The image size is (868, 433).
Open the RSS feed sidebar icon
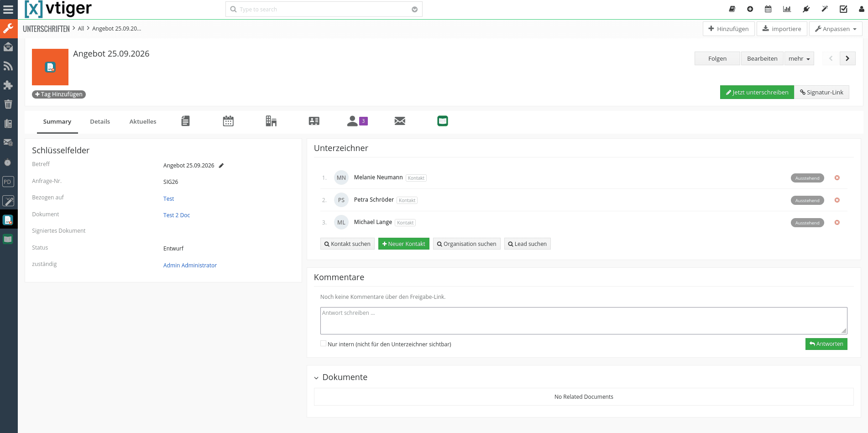pos(8,66)
